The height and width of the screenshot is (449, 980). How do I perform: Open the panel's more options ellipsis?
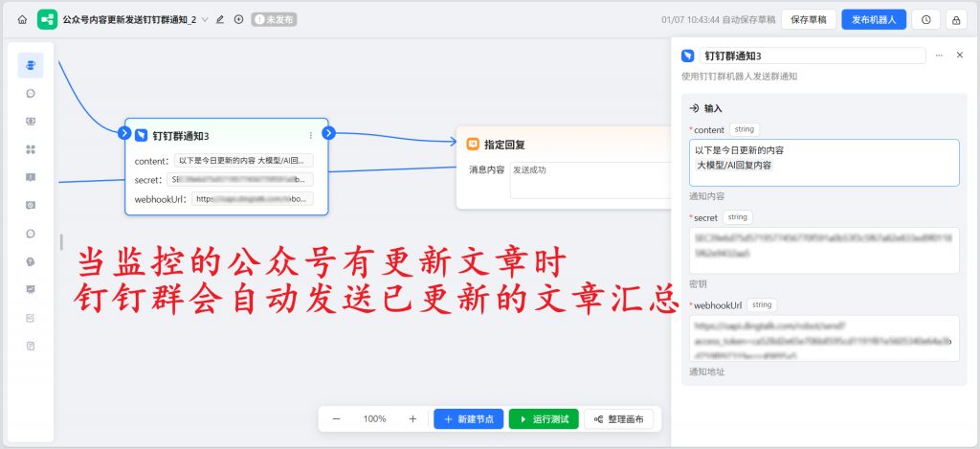939,56
